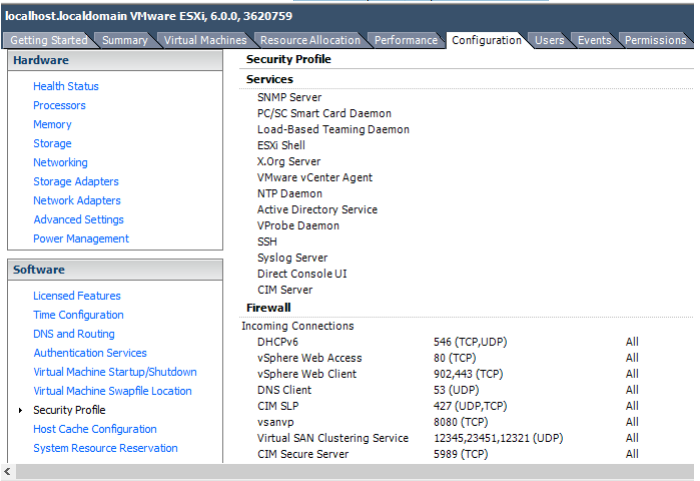This screenshot has height=481, width=700.
Task: Select Active Directory Service entry
Action: 317,210
